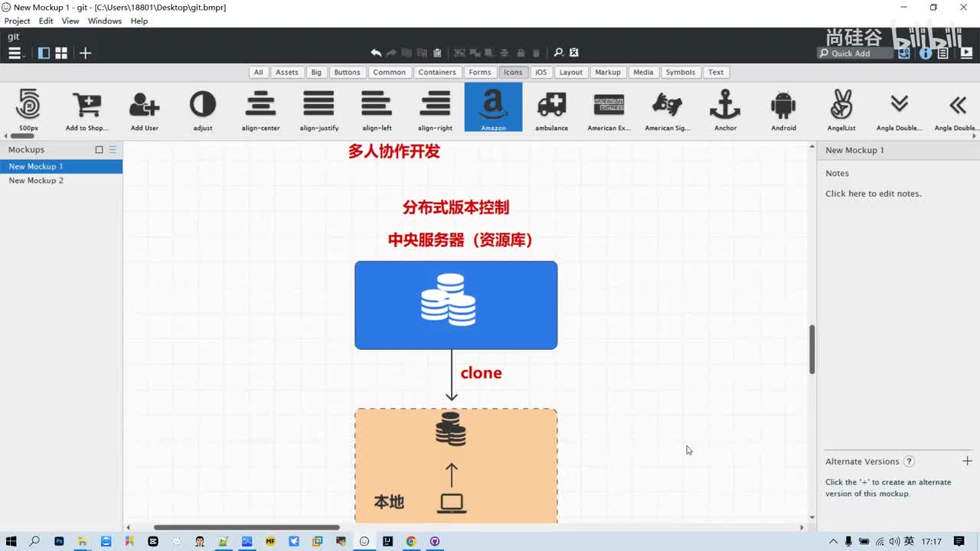Image resolution: width=980 pixels, height=551 pixels.
Task: Open the Edit menu
Action: (x=46, y=21)
